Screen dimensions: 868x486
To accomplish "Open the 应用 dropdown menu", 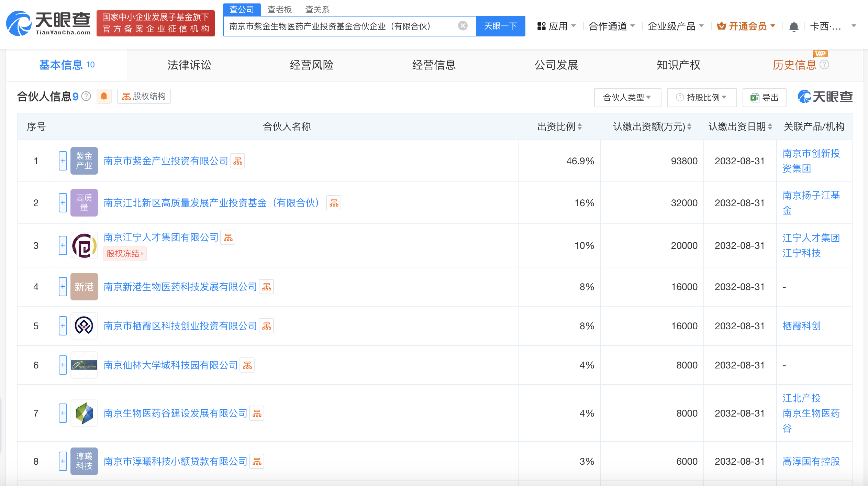I will (557, 26).
